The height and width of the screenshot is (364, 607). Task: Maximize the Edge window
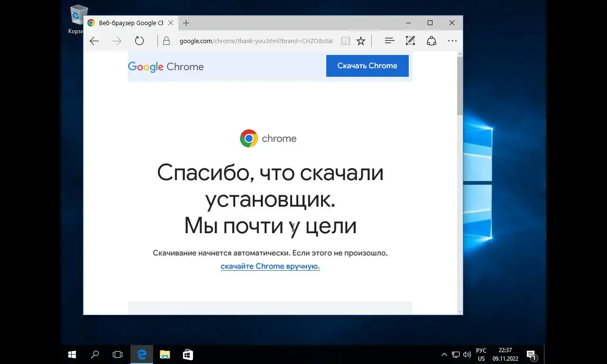pyautogui.click(x=430, y=23)
